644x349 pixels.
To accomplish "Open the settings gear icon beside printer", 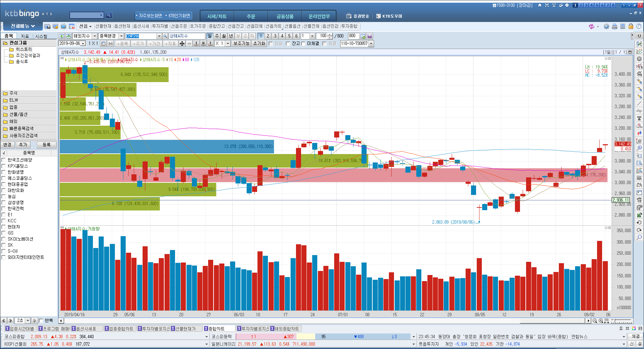I will [x=606, y=26].
